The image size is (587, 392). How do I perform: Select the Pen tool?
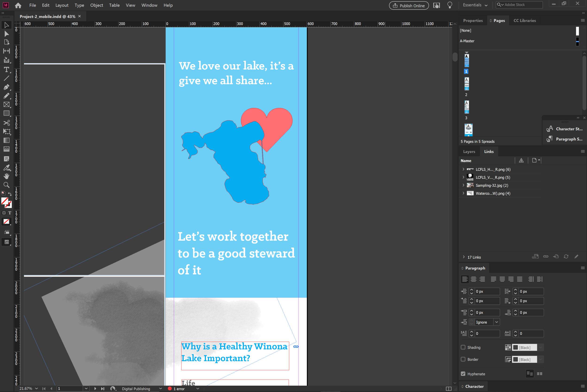tap(7, 87)
